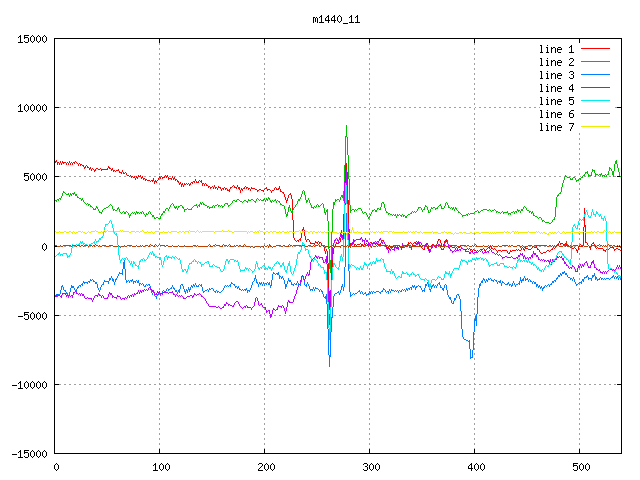Click the red line sample in the legend
The width and height of the screenshot is (640, 480).
tap(596, 49)
